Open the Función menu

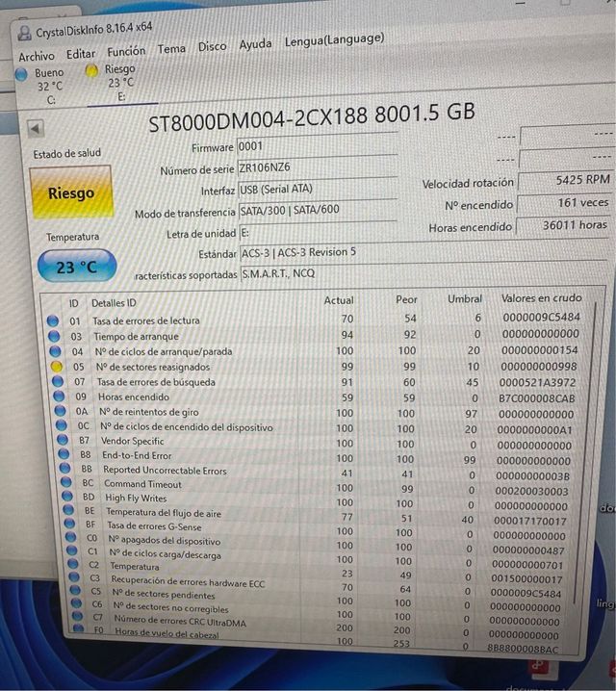click(126, 52)
